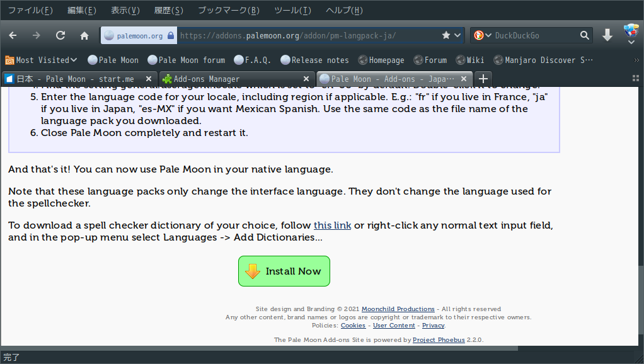Open the ヘルプ menu
This screenshot has height=364, width=644.
pyautogui.click(x=344, y=10)
